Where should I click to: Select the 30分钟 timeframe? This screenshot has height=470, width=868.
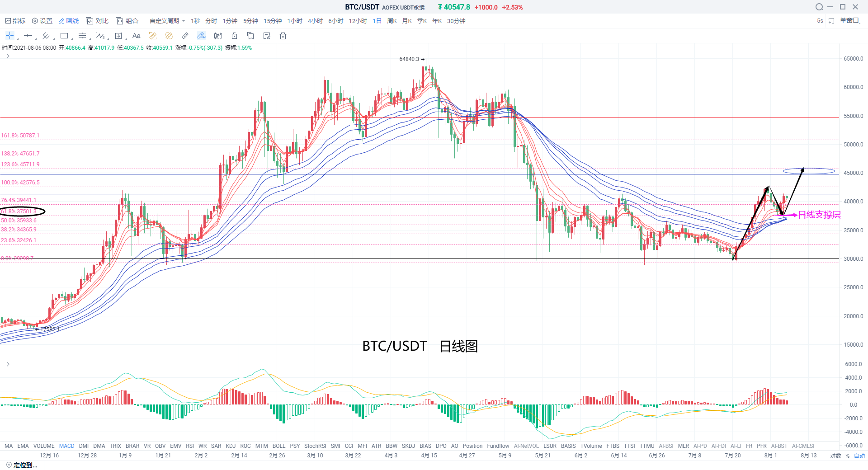click(x=456, y=21)
